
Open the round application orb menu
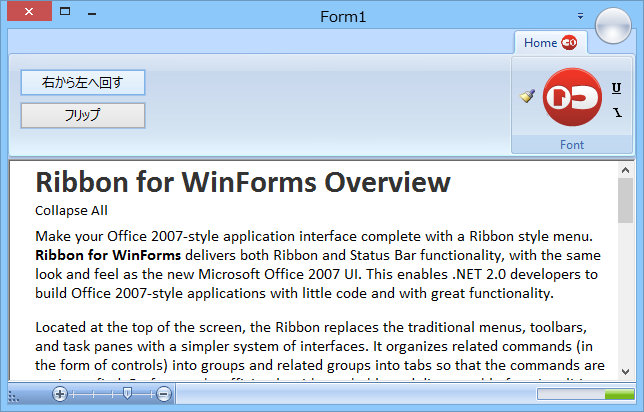click(x=614, y=26)
